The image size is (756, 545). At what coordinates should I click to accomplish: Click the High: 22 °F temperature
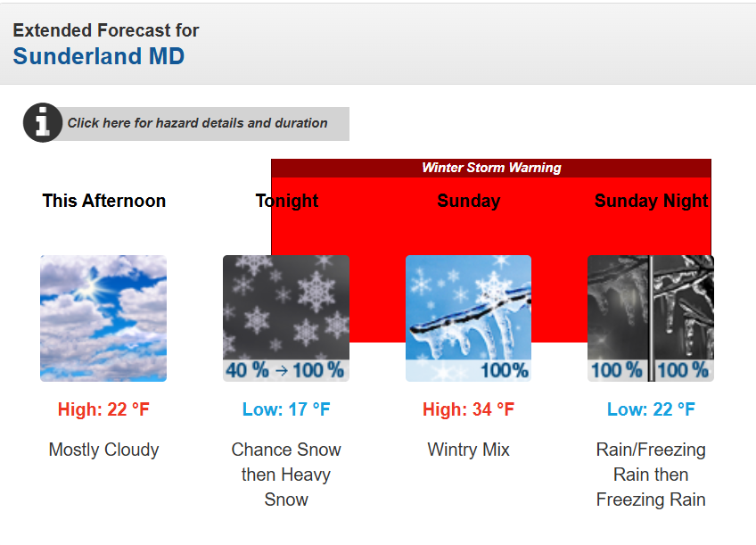(x=103, y=409)
